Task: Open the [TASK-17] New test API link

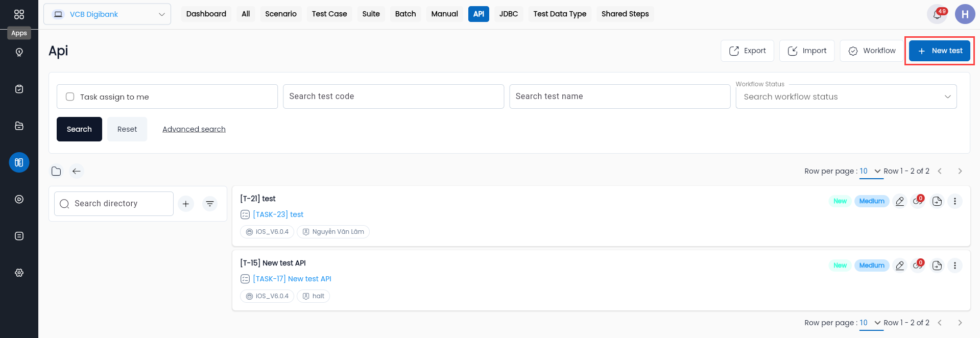Action: [292, 279]
